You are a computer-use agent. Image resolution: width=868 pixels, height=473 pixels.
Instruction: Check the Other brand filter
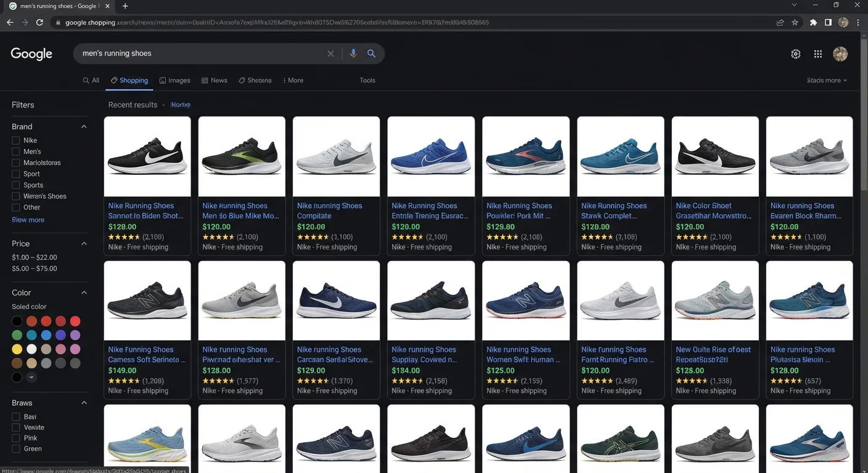(16, 207)
